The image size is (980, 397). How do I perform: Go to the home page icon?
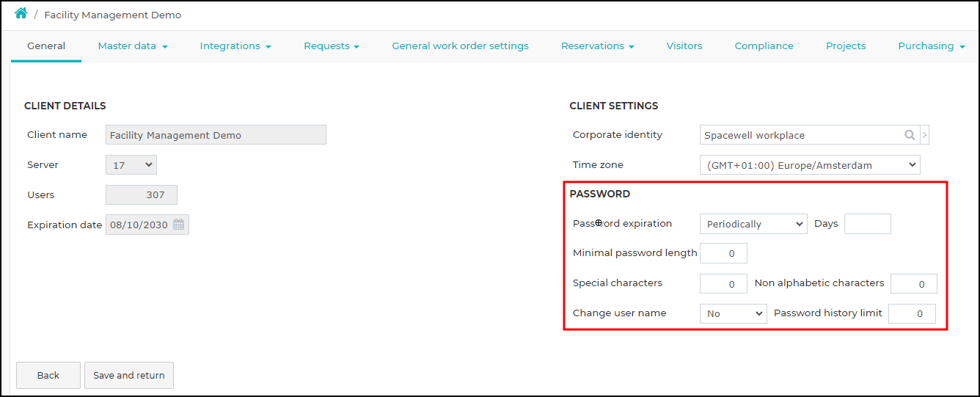[x=21, y=14]
